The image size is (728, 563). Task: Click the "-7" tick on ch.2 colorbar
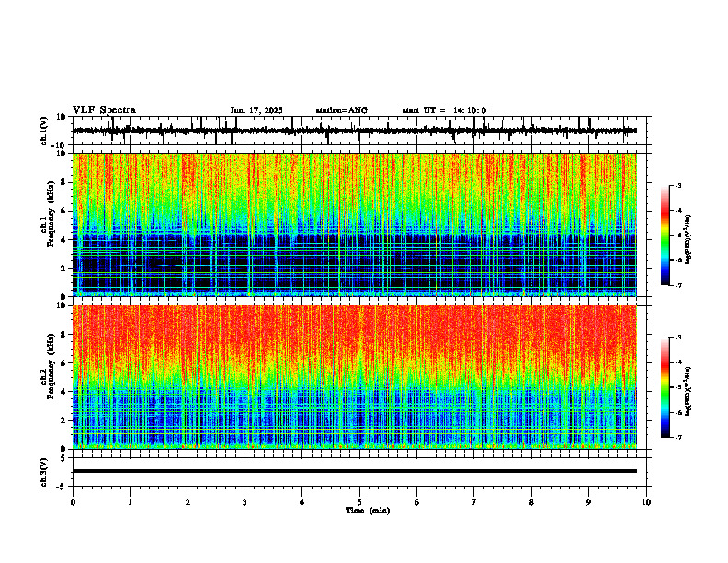tap(678, 437)
